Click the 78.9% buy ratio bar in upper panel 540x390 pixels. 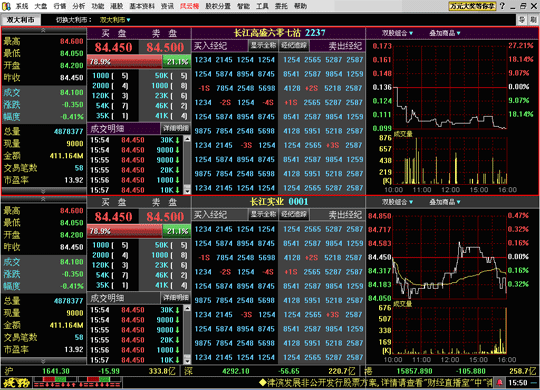124,62
